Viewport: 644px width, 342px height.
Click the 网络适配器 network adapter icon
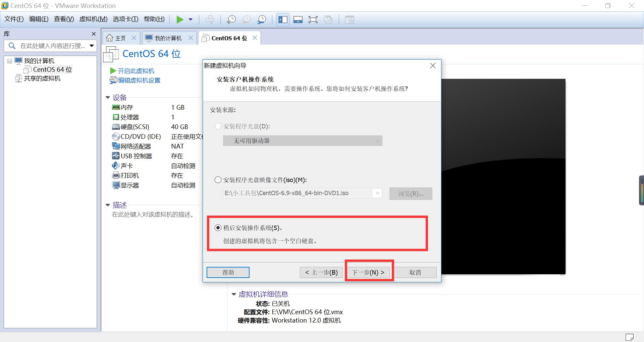click(116, 146)
